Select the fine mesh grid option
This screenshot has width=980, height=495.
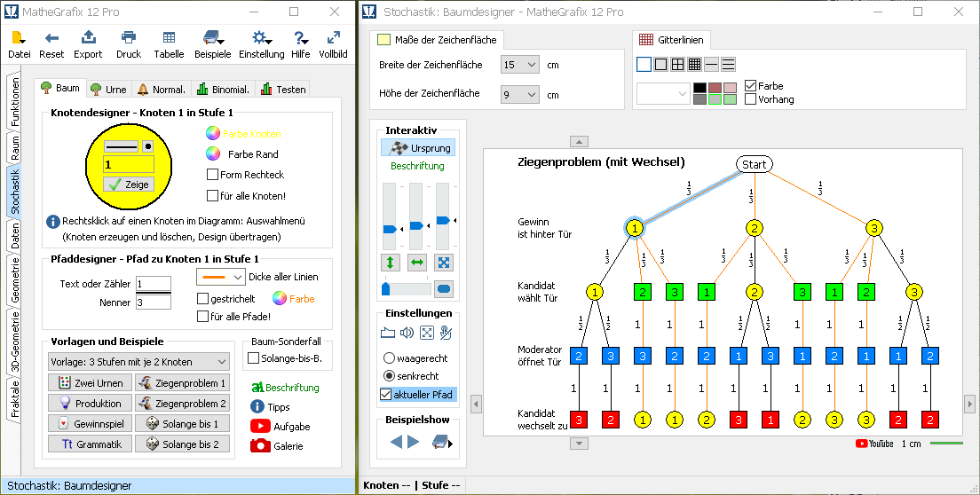pos(694,64)
